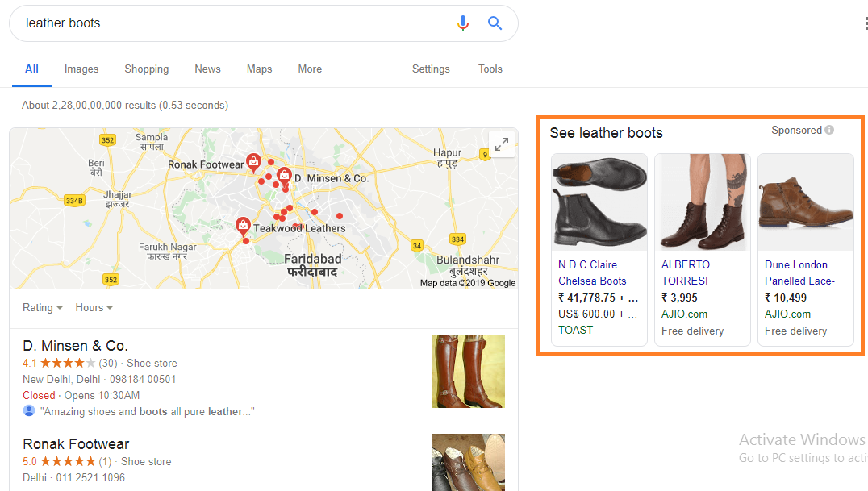Screen dimensions: 868x491
Task: Open the Rating filter dropdown
Action: click(43, 308)
